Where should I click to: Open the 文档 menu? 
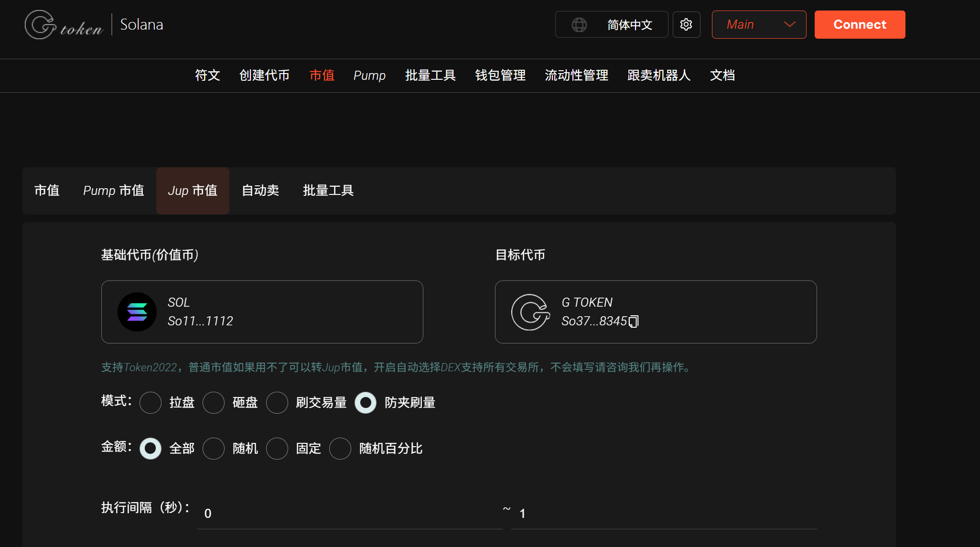point(722,75)
